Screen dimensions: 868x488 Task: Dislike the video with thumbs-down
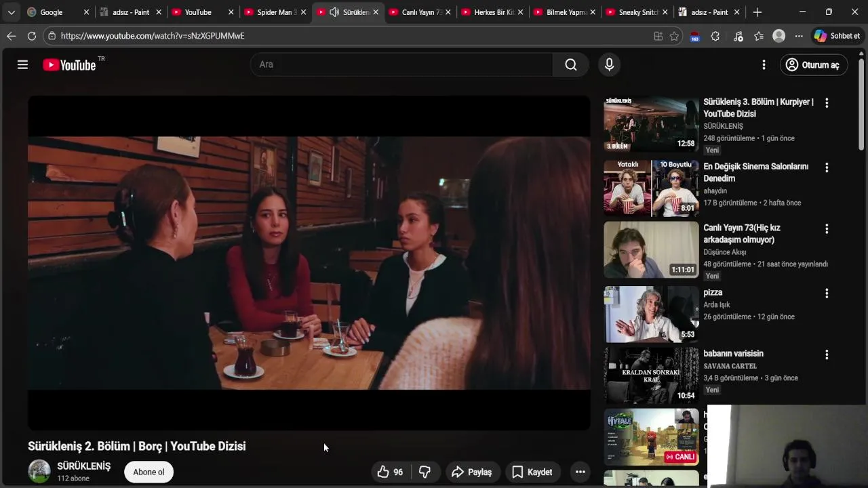[x=425, y=472]
